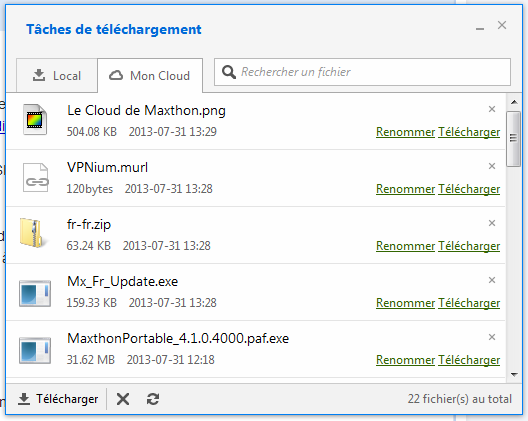Image resolution: width=528 pixels, height=421 pixels.
Task: Click Télécharger link for MaxthonPortable_4.1.0.4000.paf.exe
Action: coord(469,360)
